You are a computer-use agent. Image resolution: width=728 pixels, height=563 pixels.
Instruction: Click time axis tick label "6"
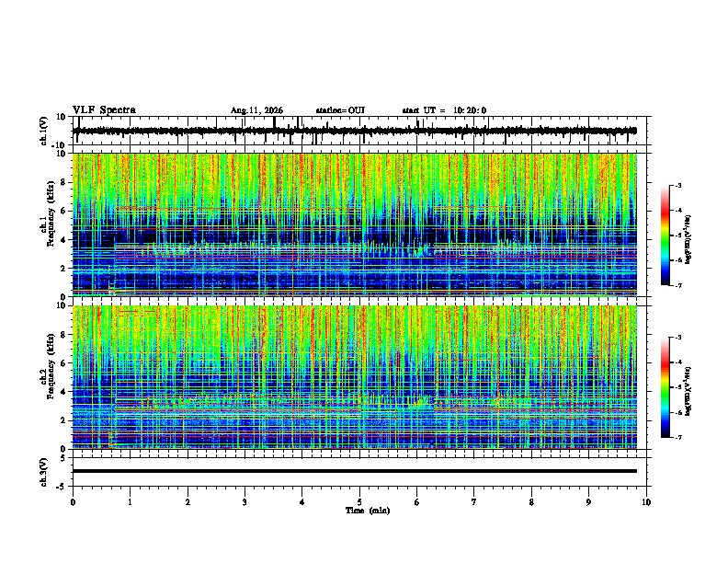coord(417,502)
